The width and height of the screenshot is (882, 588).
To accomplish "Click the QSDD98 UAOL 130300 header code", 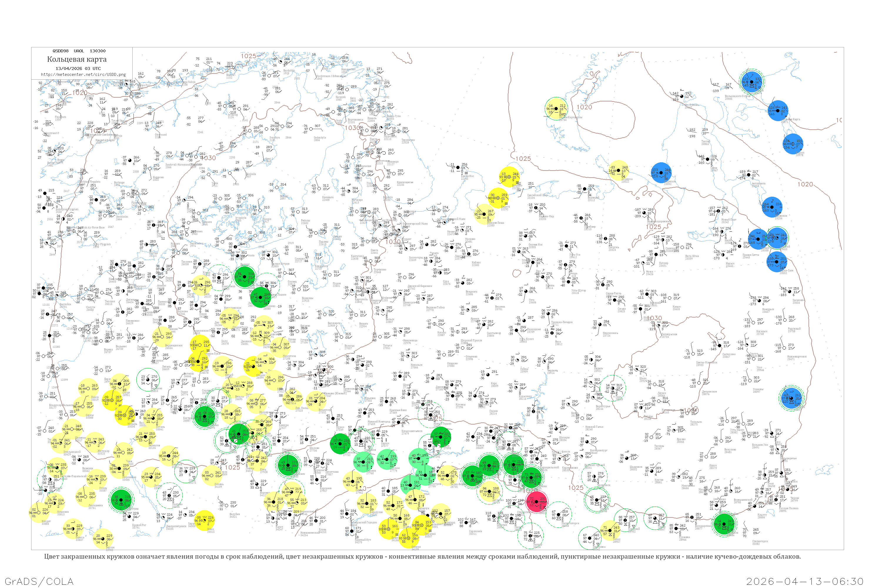I will click(79, 51).
